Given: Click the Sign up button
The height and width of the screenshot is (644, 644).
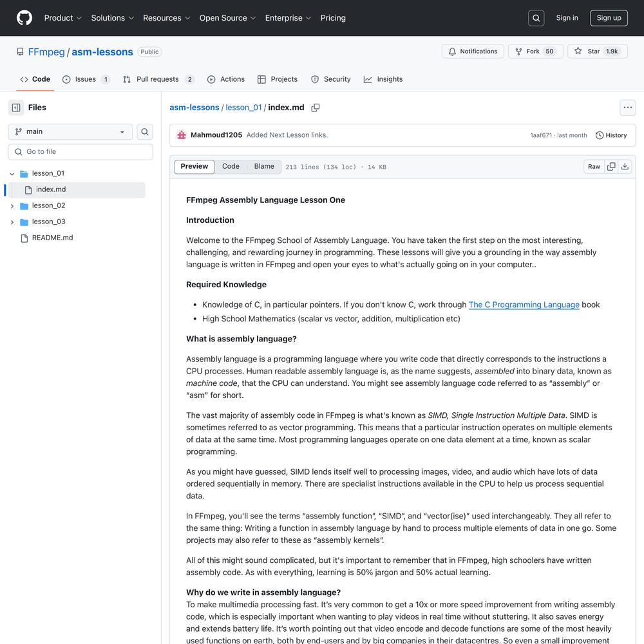Looking at the screenshot, I should [609, 18].
